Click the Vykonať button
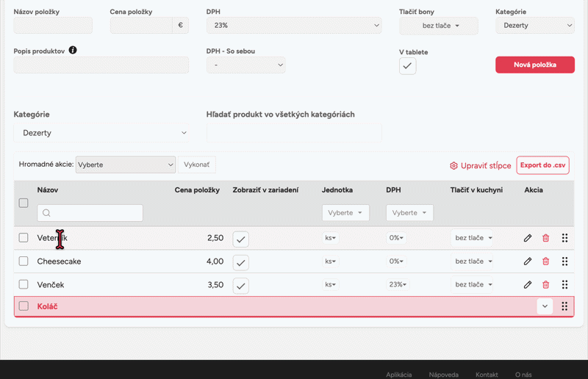 tap(197, 165)
